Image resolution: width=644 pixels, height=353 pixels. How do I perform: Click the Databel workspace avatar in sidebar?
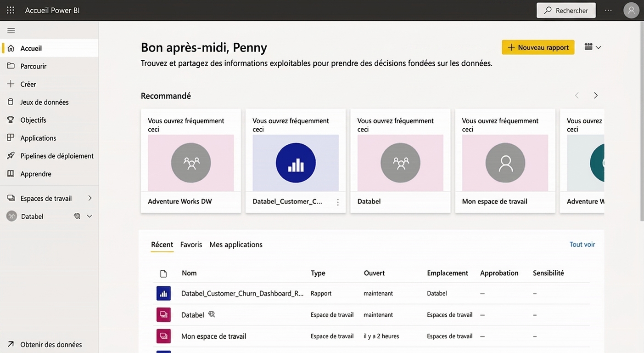(x=11, y=216)
